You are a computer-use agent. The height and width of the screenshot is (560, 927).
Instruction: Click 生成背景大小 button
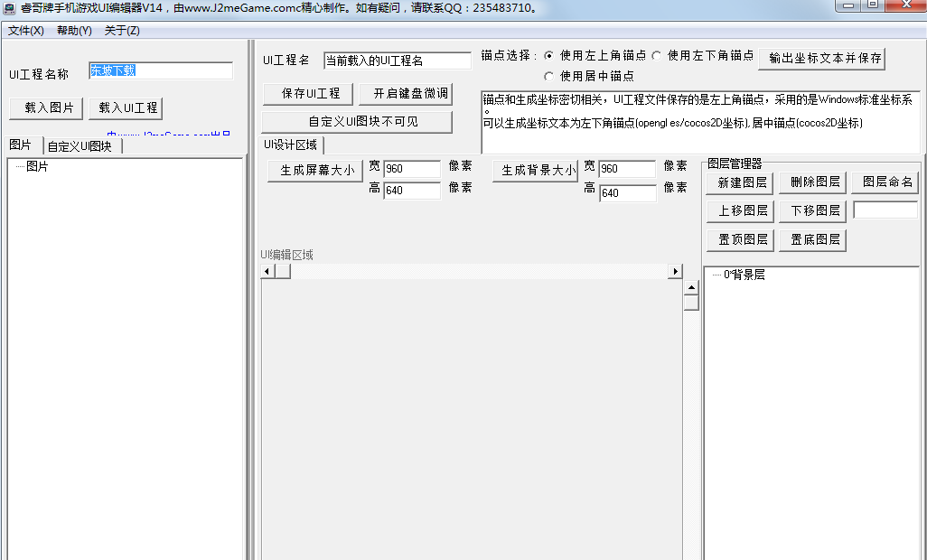pyautogui.click(x=535, y=171)
